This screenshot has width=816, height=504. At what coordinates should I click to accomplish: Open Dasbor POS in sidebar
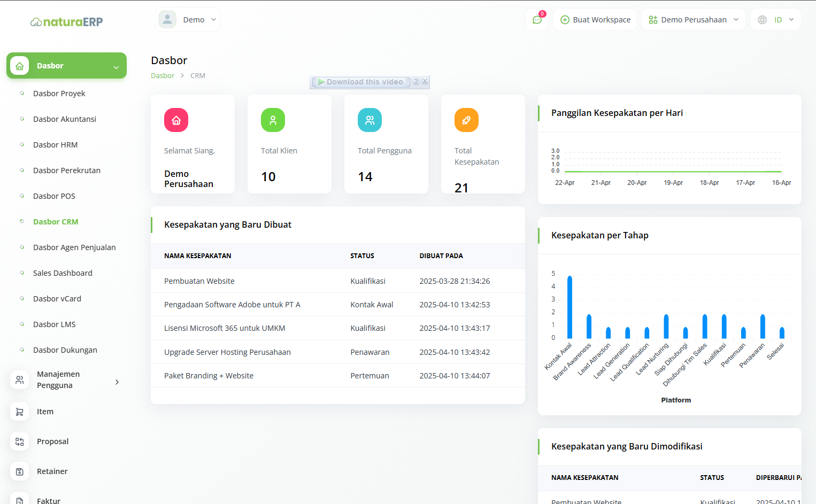[x=54, y=196]
